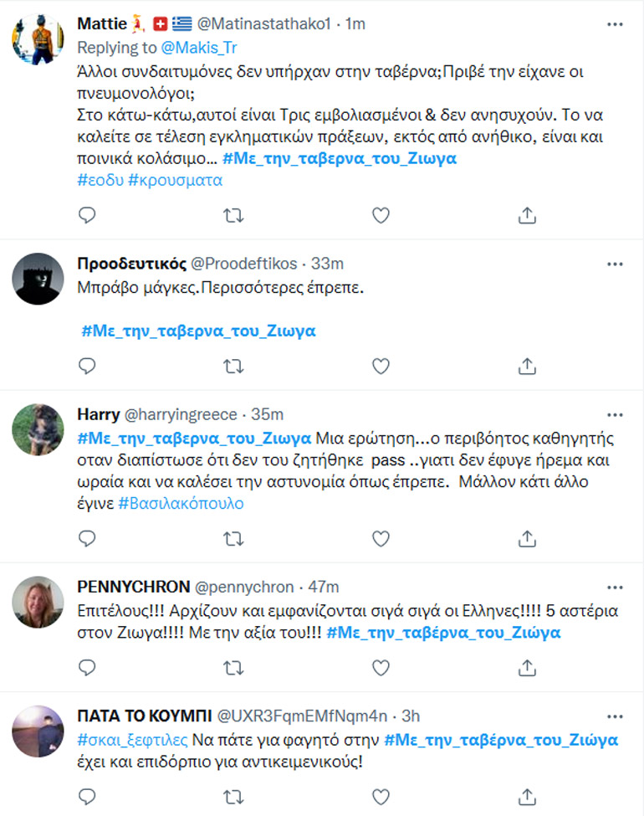Click the #κρουσματα hashtag in Mattie's tweet
Viewport: 644px width, 816px height.
click(x=176, y=179)
